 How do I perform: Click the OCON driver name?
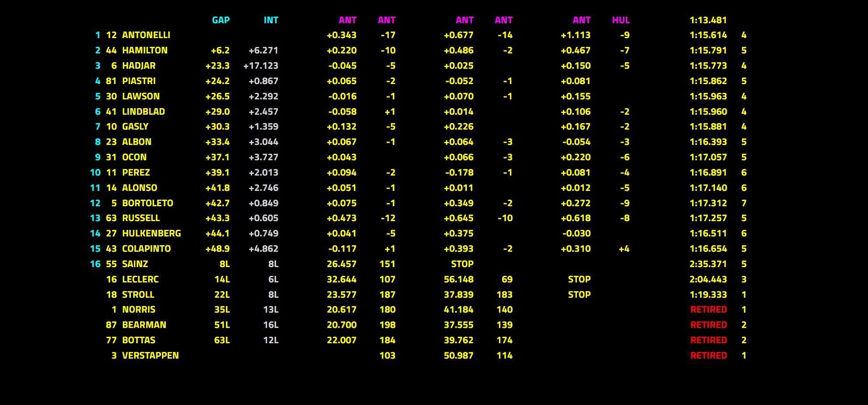tap(134, 157)
